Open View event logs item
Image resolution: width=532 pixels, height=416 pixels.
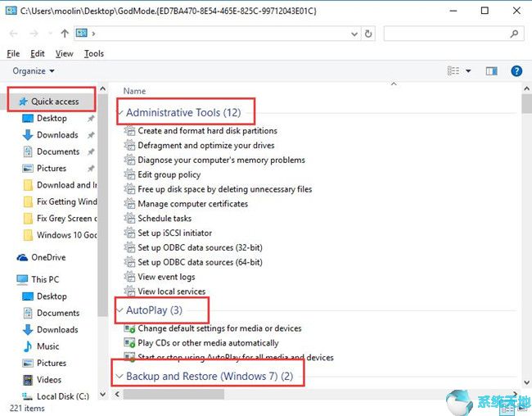[166, 277]
